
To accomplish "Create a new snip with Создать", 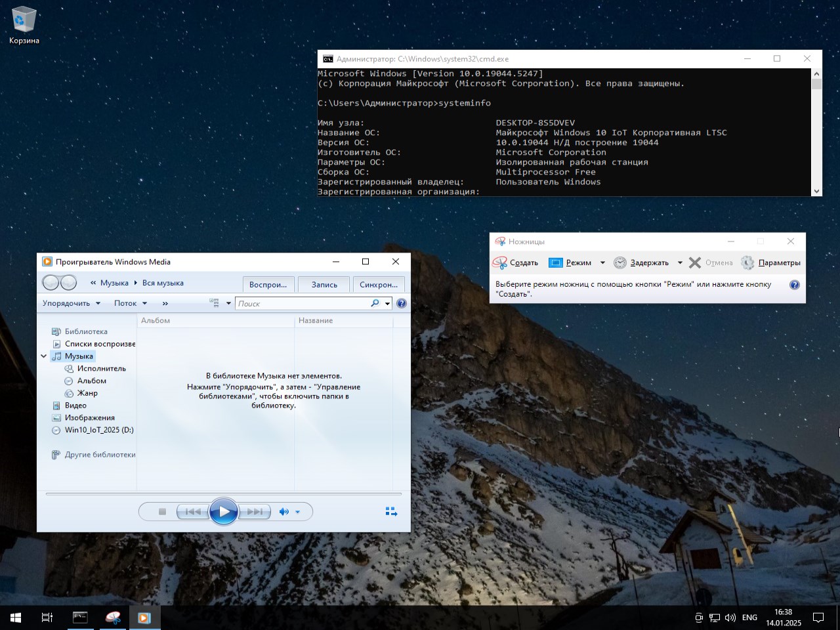I will 516,262.
